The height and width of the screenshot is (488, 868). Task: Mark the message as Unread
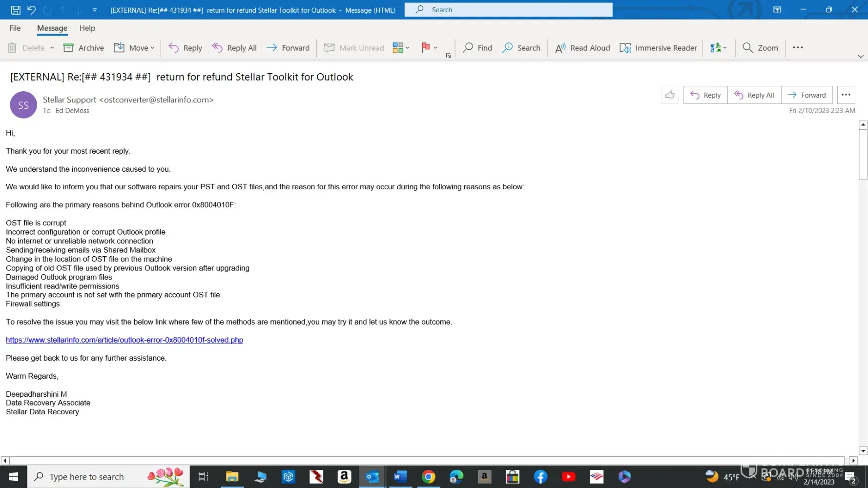point(354,48)
